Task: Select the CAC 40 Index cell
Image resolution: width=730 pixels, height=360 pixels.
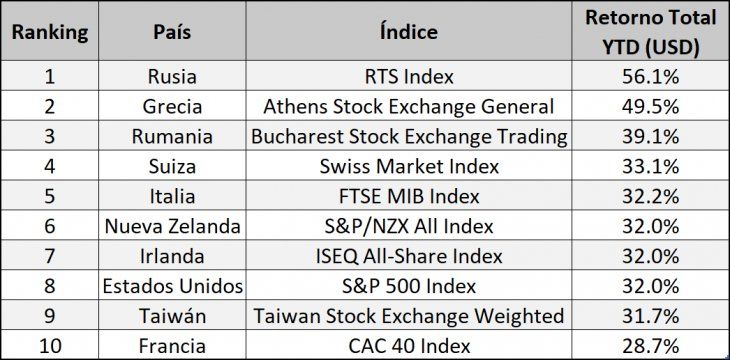Action: [409, 345]
